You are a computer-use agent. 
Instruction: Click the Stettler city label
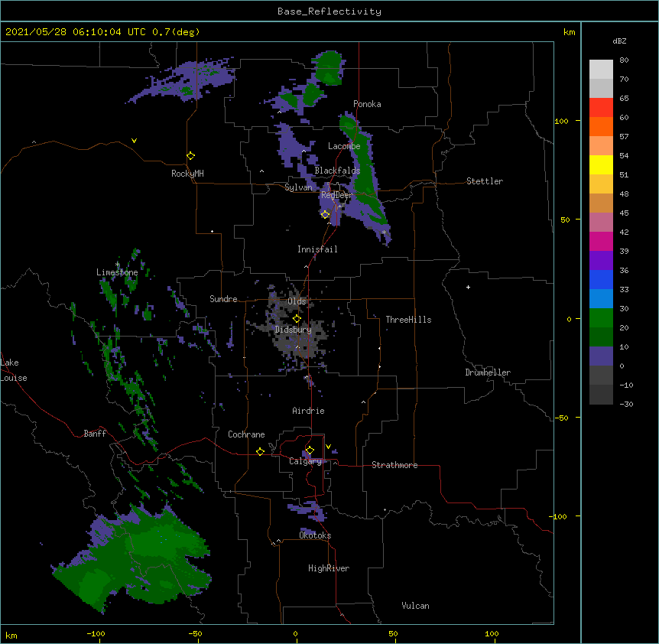point(485,181)
